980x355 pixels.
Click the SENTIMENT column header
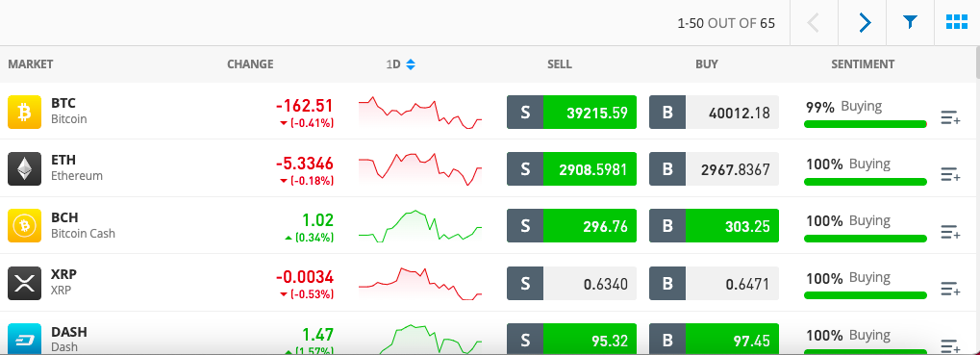coord(863,63)
